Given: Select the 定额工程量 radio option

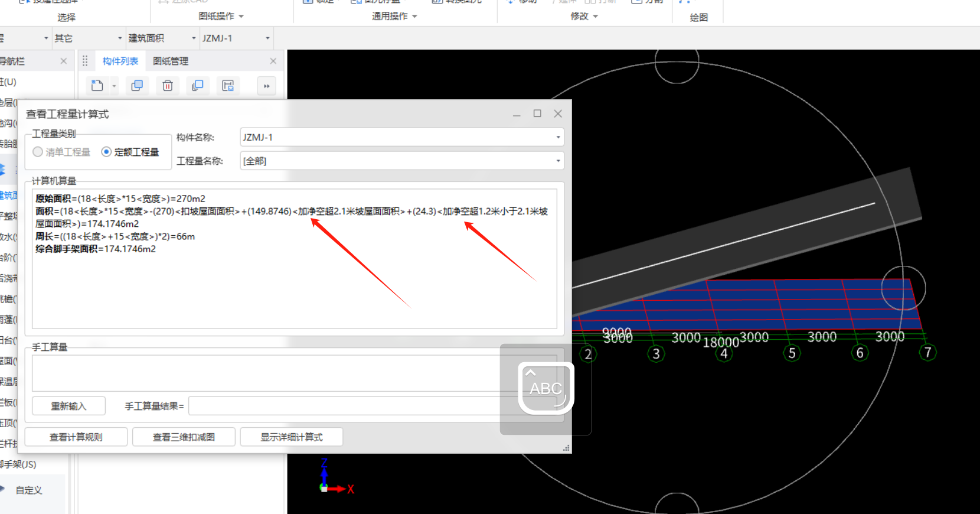Looking at the screenshot, I should click(130, 152).
